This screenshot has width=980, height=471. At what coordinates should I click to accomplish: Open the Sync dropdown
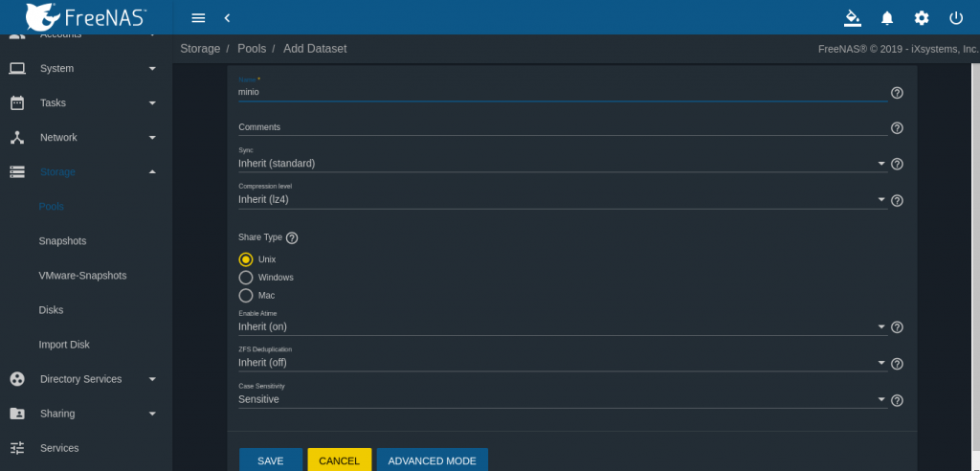tap(561, 164)
